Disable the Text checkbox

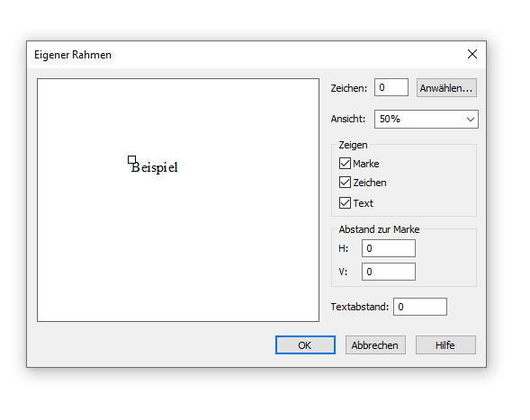click(x=345, y=202)
